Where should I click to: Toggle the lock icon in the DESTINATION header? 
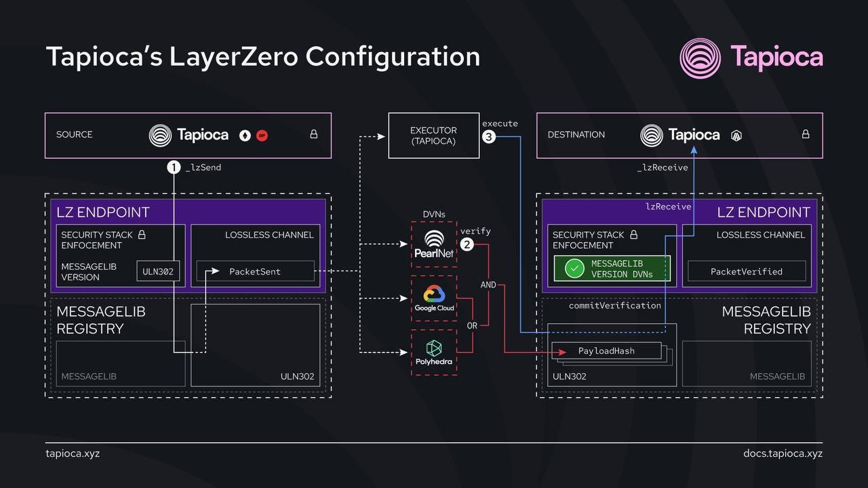pos(806,134)
